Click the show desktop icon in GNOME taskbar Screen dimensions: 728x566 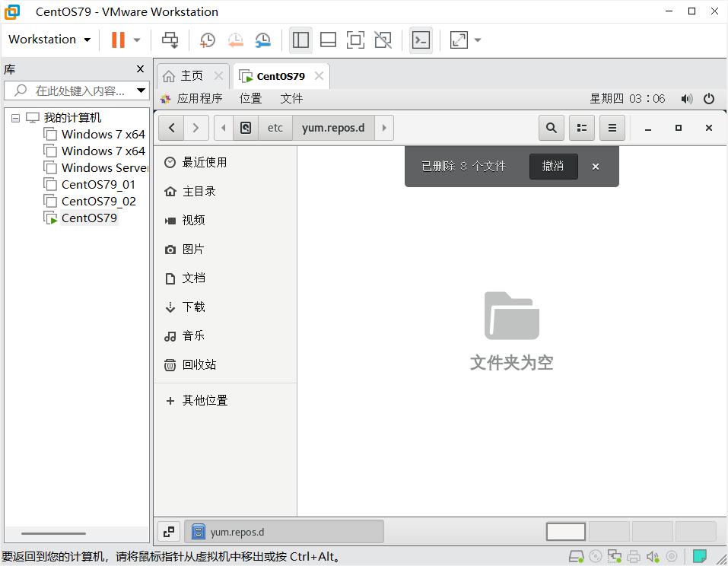pyautogui.click(x=169, y=532)
